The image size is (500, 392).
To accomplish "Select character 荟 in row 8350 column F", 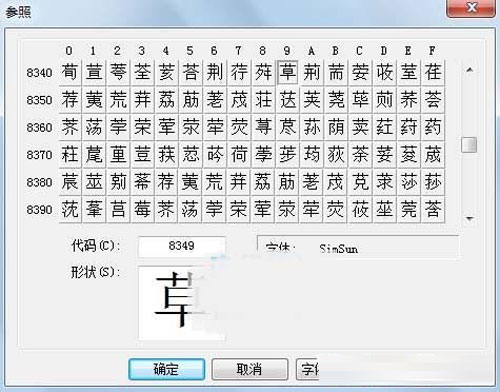I will pyautogui.click(x=433, y=100).
